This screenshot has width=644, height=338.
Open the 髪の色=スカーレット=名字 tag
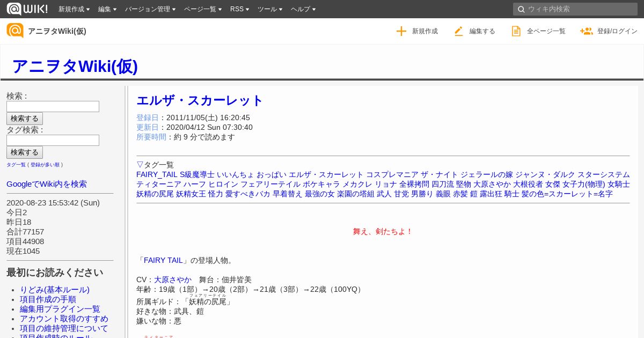pyautogui.click(x=567, y=194)
